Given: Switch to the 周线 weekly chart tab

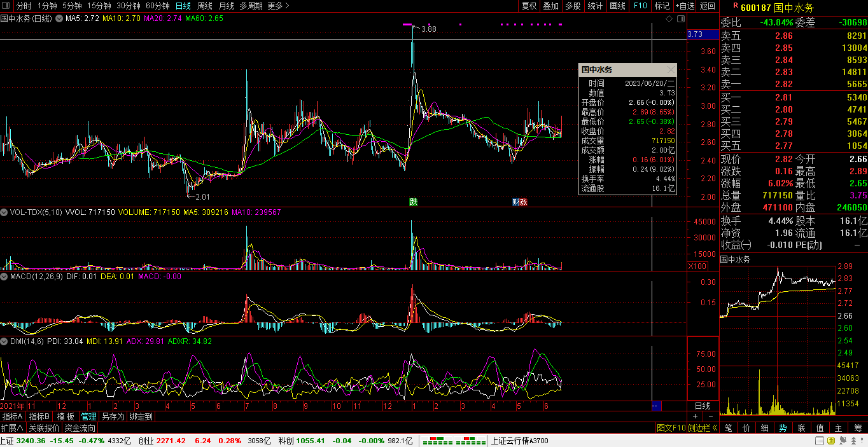Looking at the screenshot, I should [x=205, y=6].
